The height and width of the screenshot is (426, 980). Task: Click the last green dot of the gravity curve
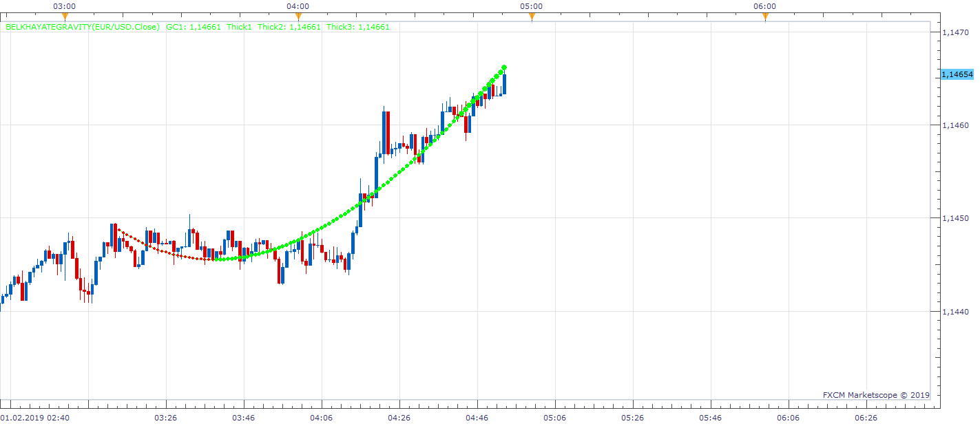coord(505,67)
